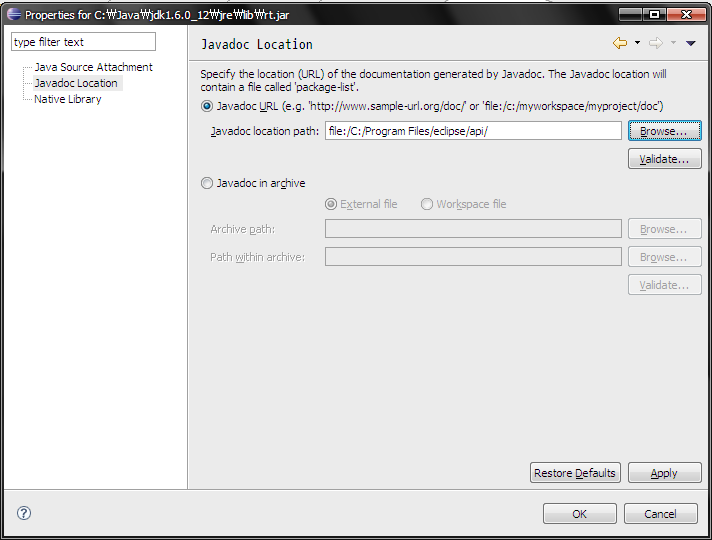Click the Eclipse icon in title bar

coord(14,15)
